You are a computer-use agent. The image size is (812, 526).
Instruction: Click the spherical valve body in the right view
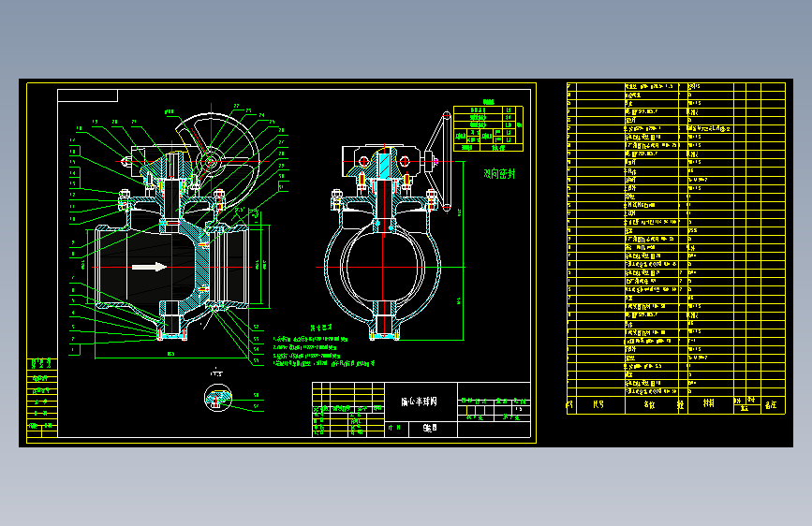[383, 267]
